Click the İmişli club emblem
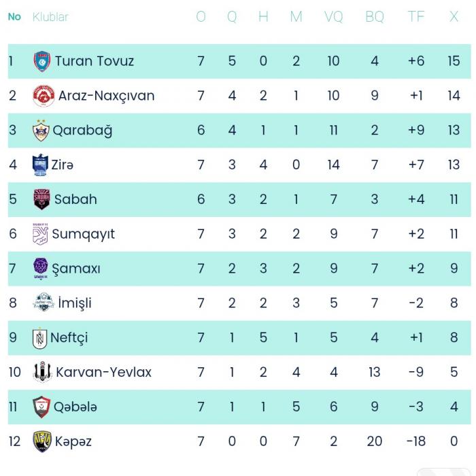The height and width of the screenshot is (476, 476). [44, 303]
